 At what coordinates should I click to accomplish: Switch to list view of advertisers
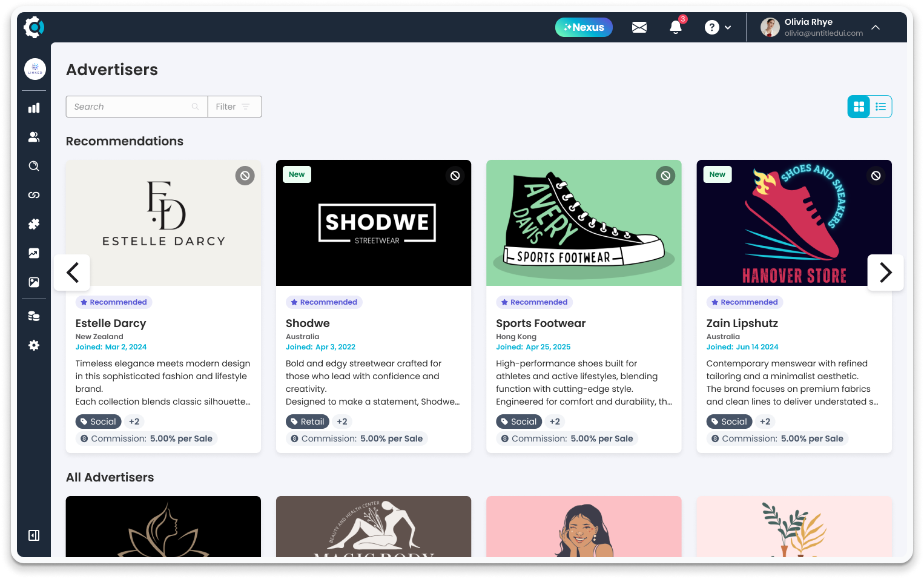click(x=880, y=106)
